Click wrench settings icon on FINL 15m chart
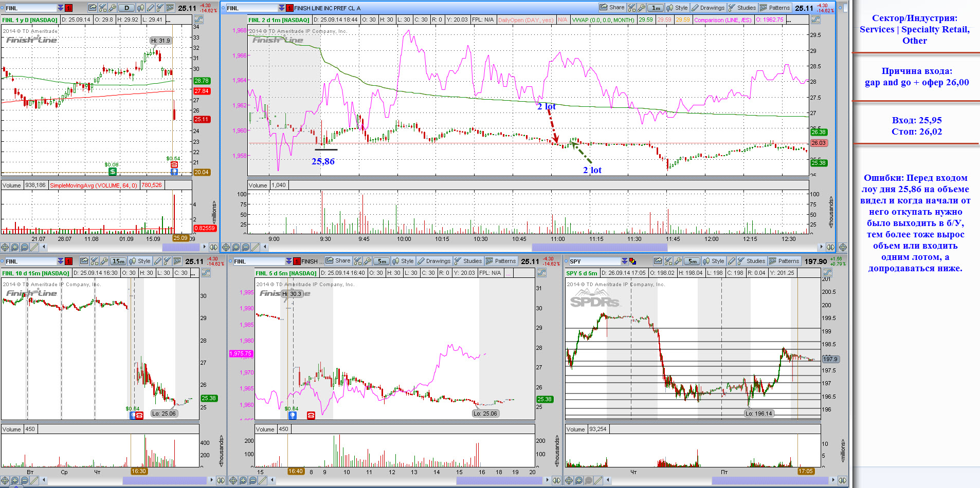The image size is (980, 488). coord(104,261)
